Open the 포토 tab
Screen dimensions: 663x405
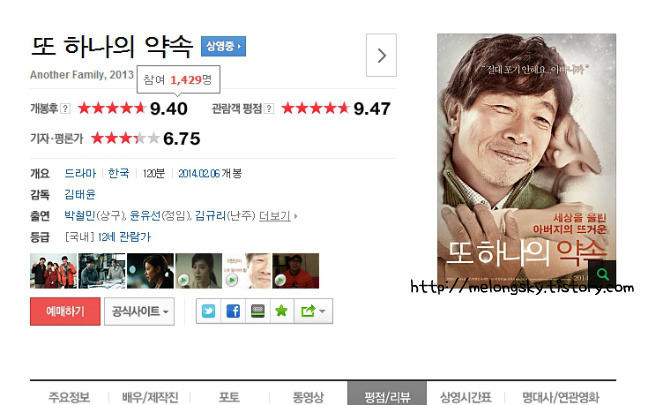pyautogui.click(x=229, y=397)
